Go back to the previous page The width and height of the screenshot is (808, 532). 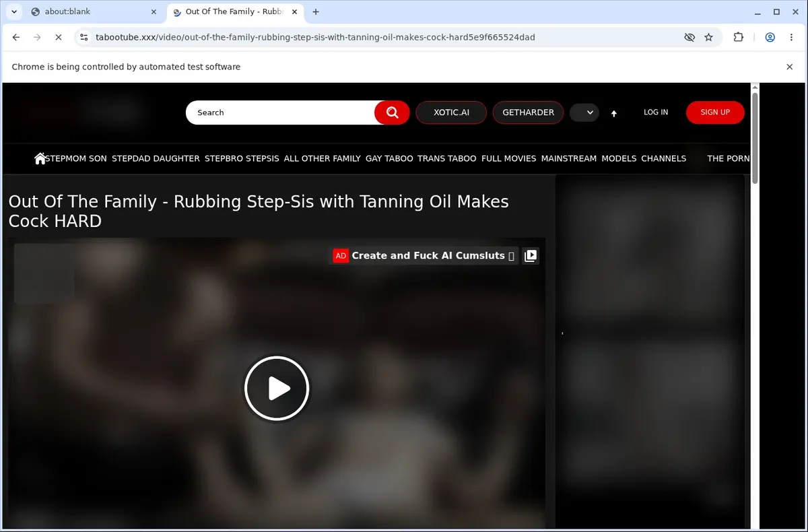coord(16,38)
